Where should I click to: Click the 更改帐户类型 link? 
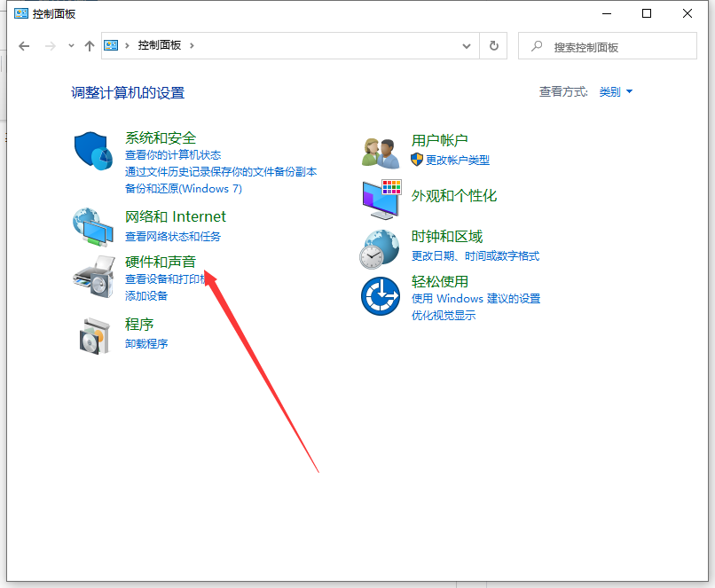click(x=457, y=161)
